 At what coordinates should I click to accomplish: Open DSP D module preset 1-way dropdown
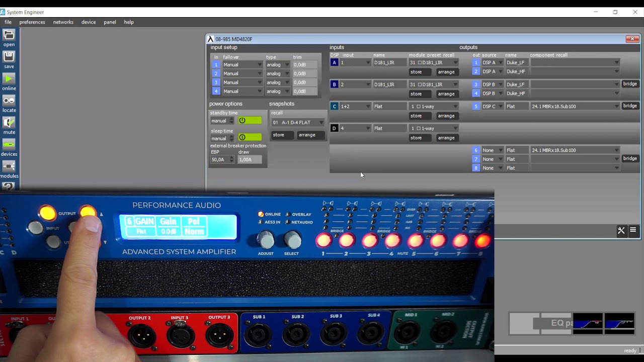(x=433, y=128)
